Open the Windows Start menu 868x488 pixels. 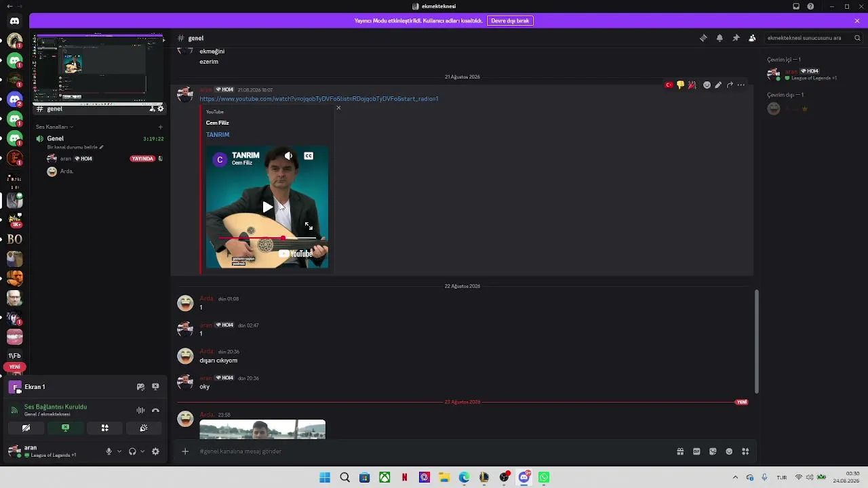coord(325,477)
